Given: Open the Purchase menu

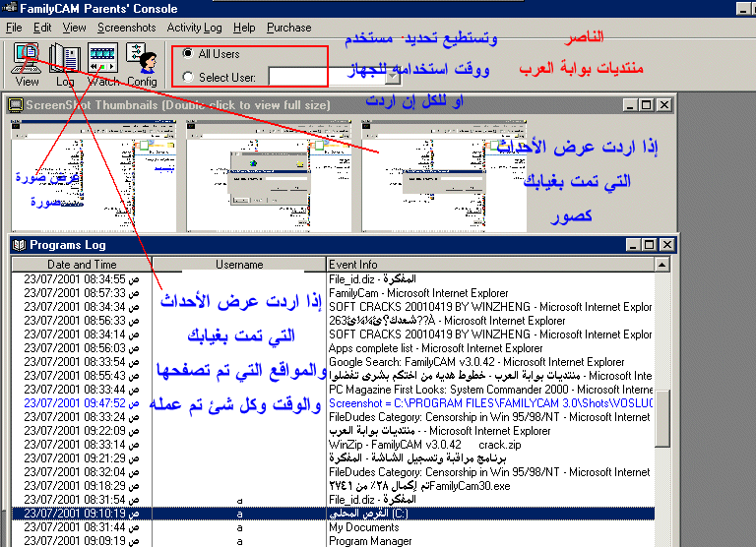Looking at the screenshot, I should (288, 28).
